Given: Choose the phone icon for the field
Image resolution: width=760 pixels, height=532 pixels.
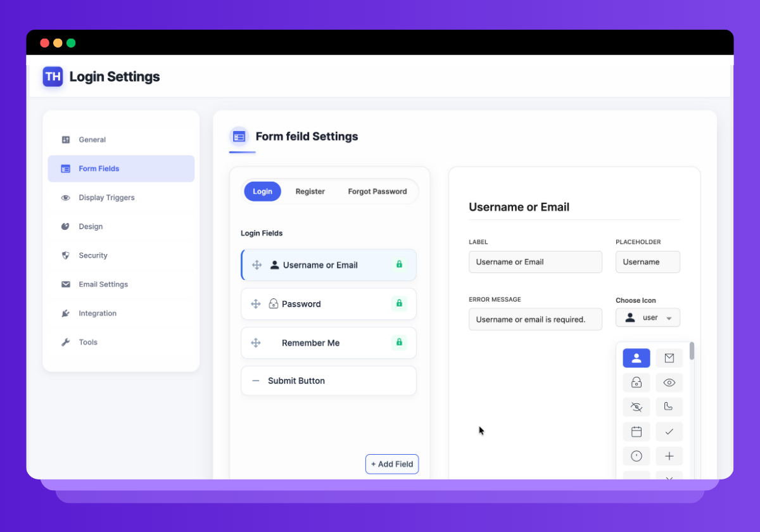Looking at the screenshot, I should [669, 407].
